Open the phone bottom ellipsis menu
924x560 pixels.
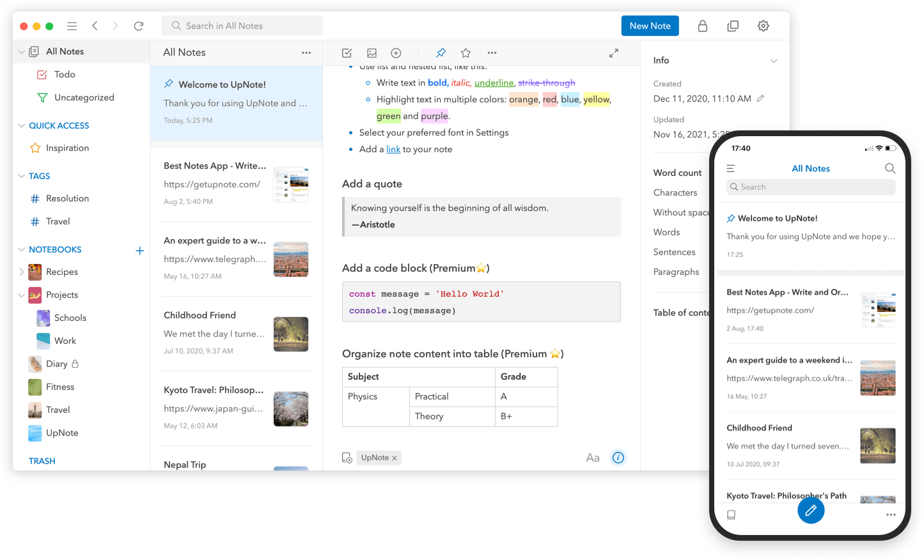point(890,515)
